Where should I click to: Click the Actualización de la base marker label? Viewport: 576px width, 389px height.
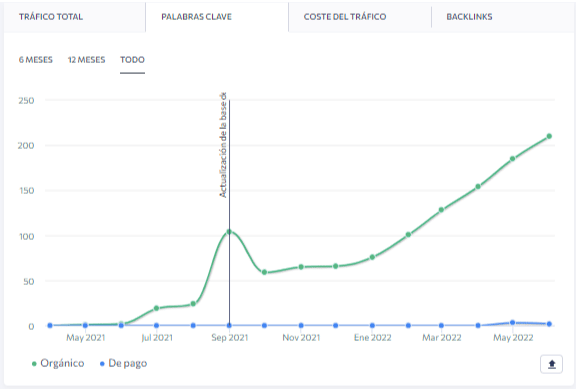point(223,145)
